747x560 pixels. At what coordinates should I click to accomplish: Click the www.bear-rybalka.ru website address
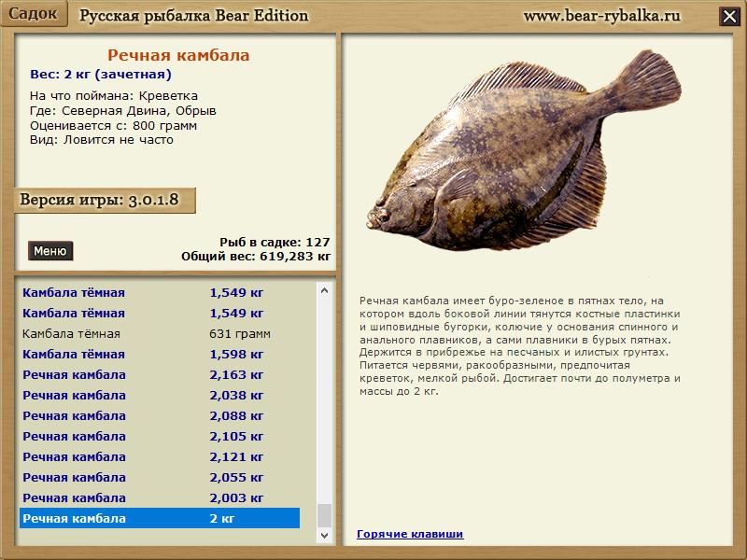601,16
